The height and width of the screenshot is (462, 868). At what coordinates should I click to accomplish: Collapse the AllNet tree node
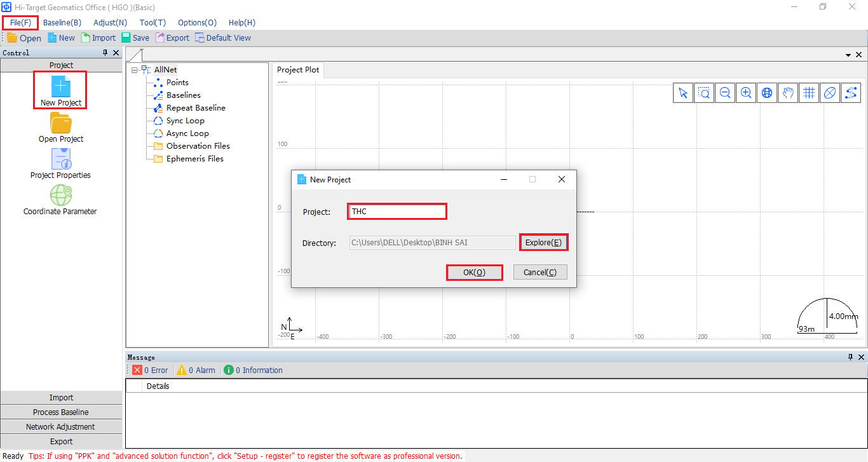(135, 70)
